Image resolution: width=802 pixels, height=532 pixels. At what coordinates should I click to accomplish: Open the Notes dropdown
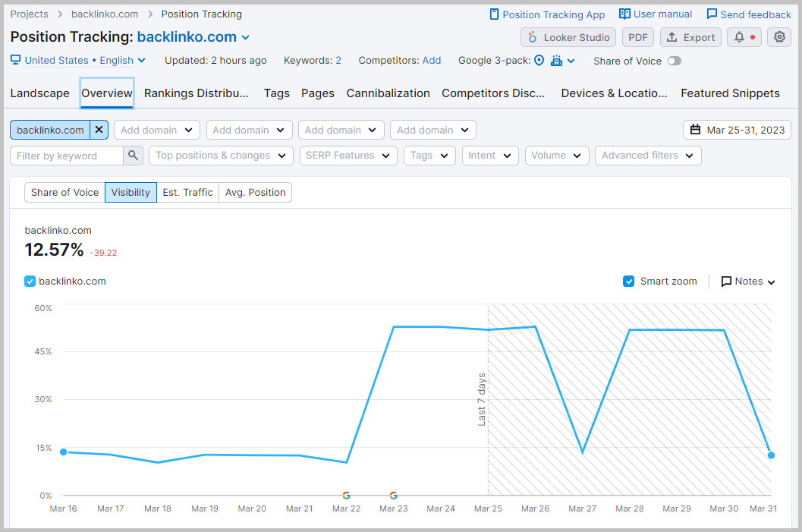point(748,282)
